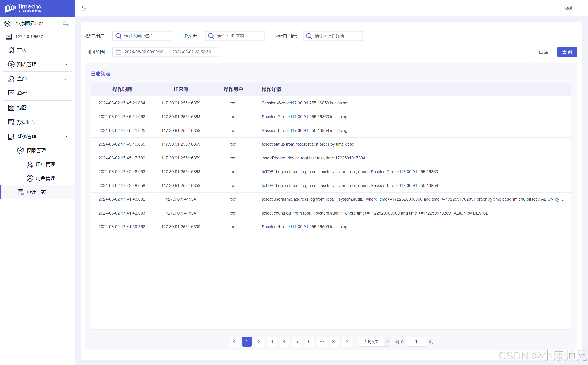Image resolution: width=588 pixels, height=365 pixels.
Task: Click the server icon beside 127.0.0.1:6667
Action: [x=9, y=37]
